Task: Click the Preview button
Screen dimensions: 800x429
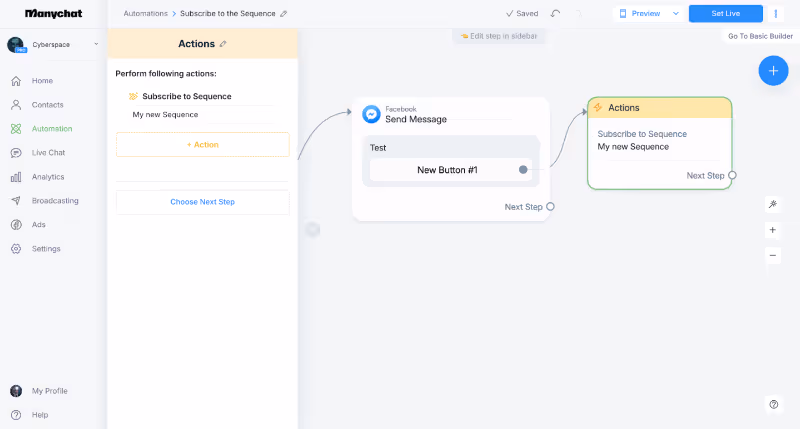Action: click(640, 14)
